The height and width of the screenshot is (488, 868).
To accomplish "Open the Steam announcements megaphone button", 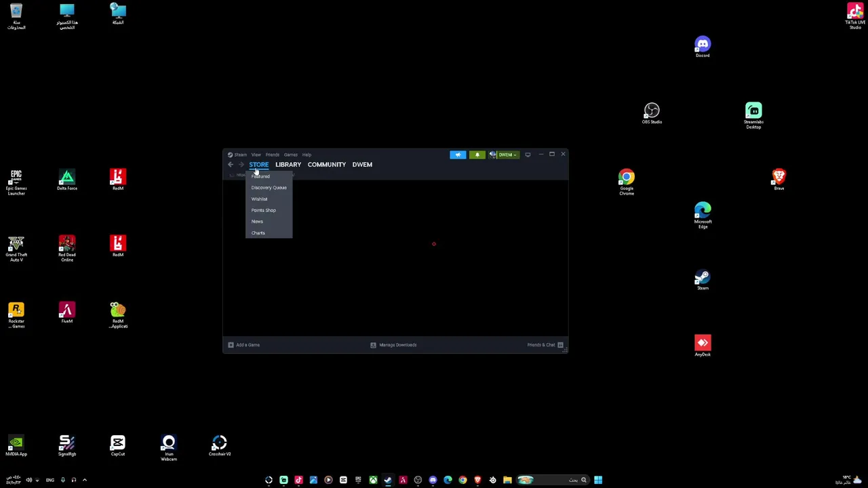I will pos(458,155).
